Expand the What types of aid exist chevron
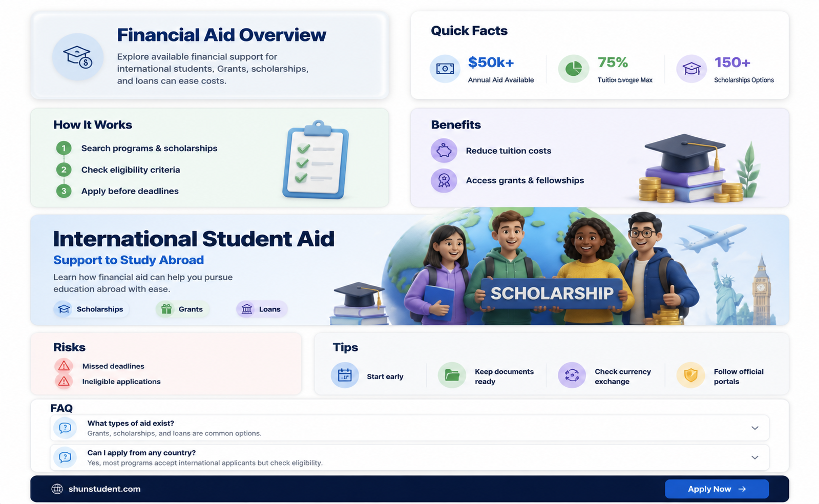 pyautogui.click(x=754, y=428)
